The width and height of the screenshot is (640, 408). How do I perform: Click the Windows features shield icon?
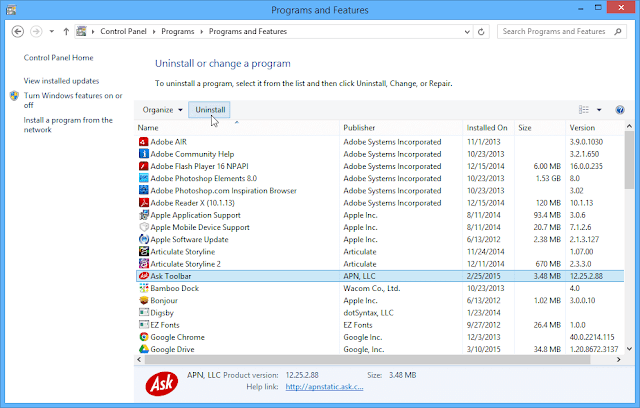[x=14, y=96]
